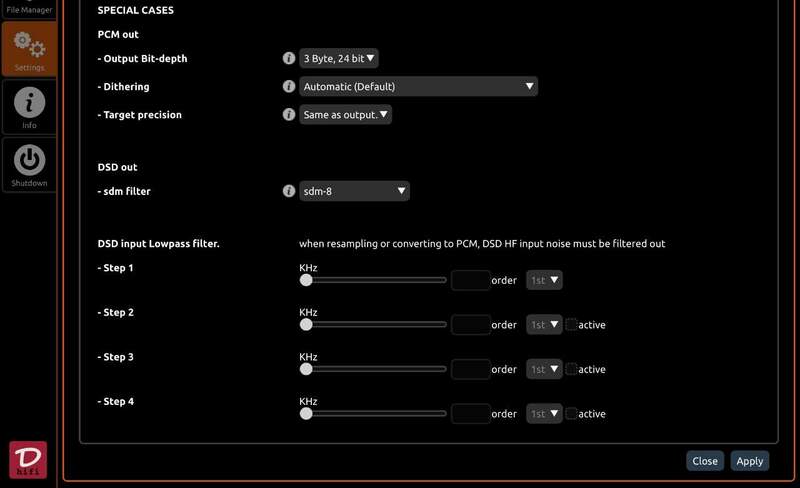Viewport: 800px width, 488px height.
Task: Show info tooltip for Dithering
Action: 289,87
